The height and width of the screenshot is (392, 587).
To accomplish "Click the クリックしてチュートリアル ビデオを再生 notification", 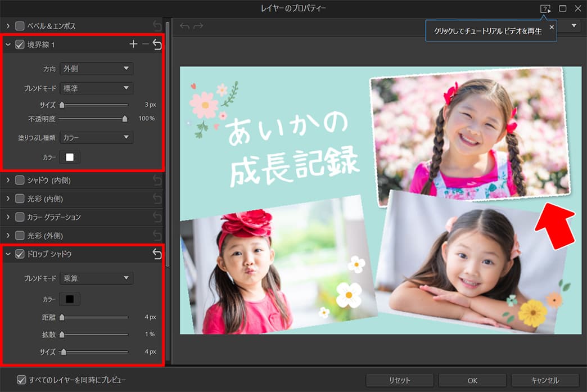I will pos(489,31).
